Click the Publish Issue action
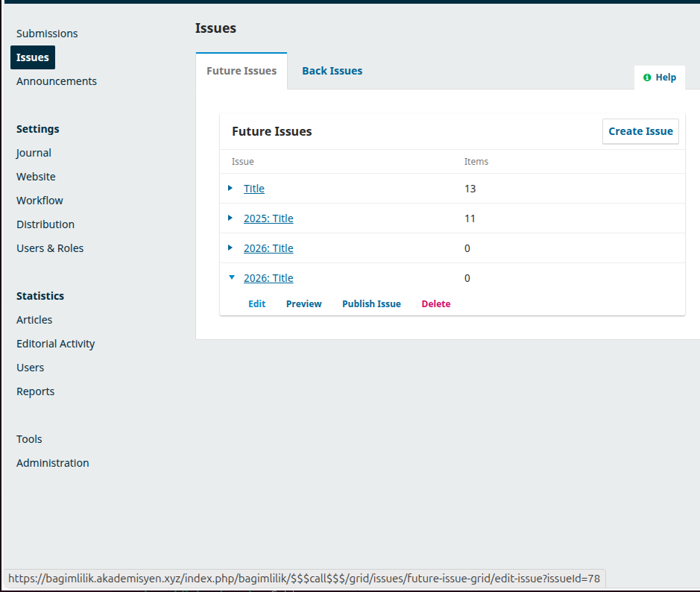This screenshot has height=592, width=700. [x=371, y=304]
